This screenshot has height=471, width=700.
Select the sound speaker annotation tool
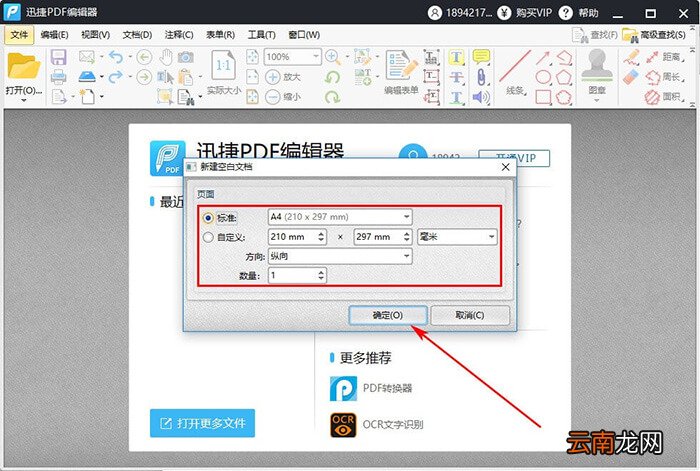(481, 97)
